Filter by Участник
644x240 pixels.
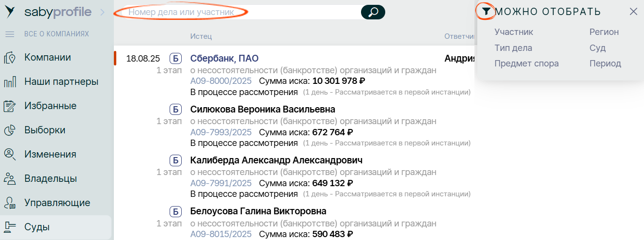tap(514, 32)
